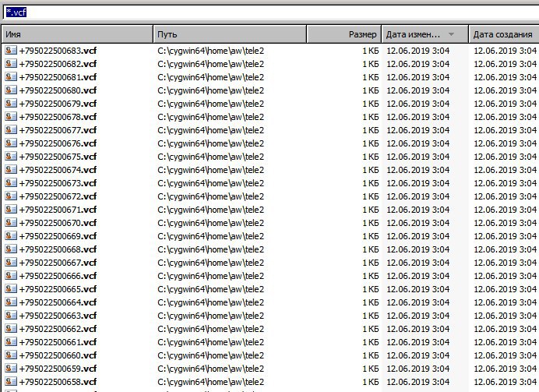The width and height of the screenshot is (539, 392).
Task: Click vCard icon of +795022500665.vcf
Action: [x=11, y=288]
